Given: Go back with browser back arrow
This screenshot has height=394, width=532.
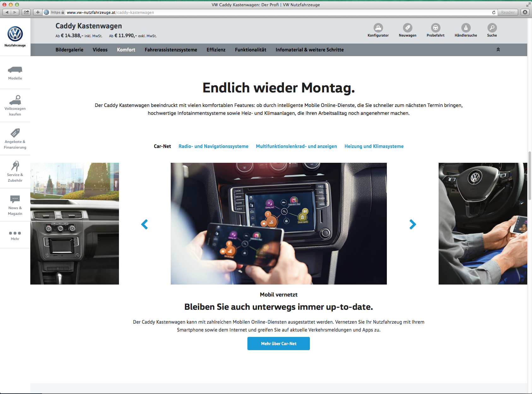Looking at the screenshot, I should pos(7,12).
